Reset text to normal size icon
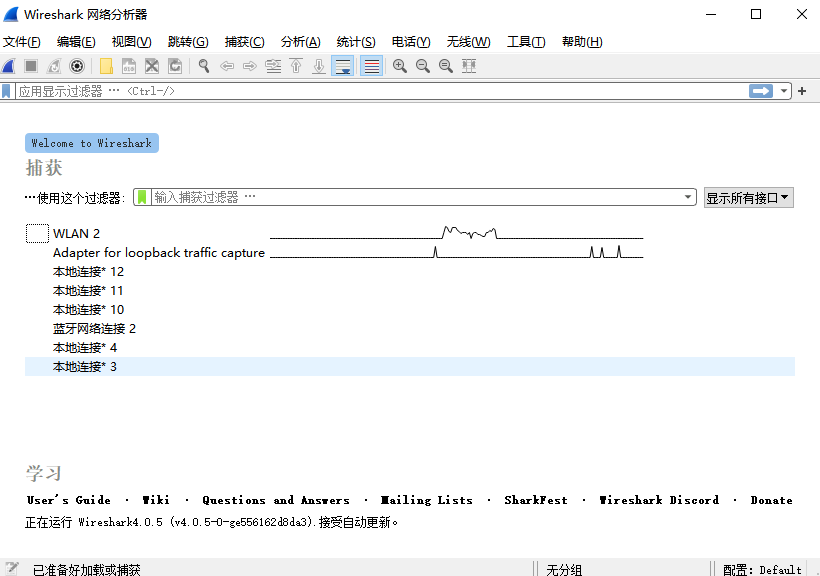The height and width of the screenshot is (576, 820). 446,66
